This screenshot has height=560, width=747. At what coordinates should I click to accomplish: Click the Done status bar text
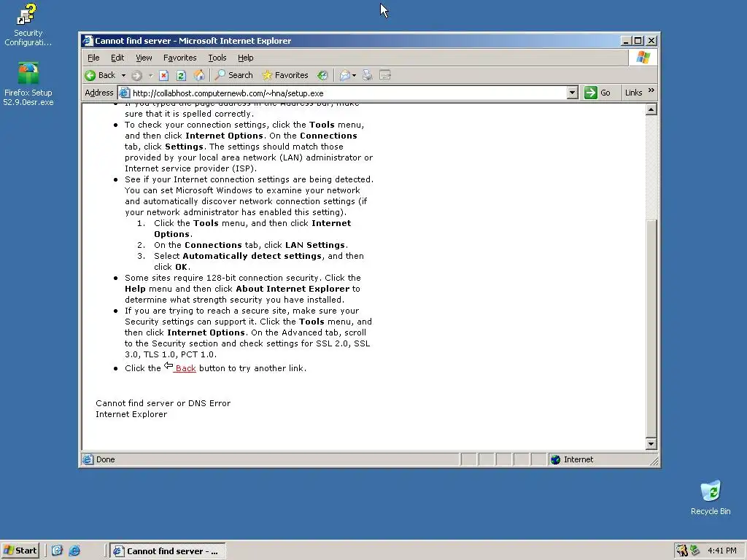[x=105, y=459]
